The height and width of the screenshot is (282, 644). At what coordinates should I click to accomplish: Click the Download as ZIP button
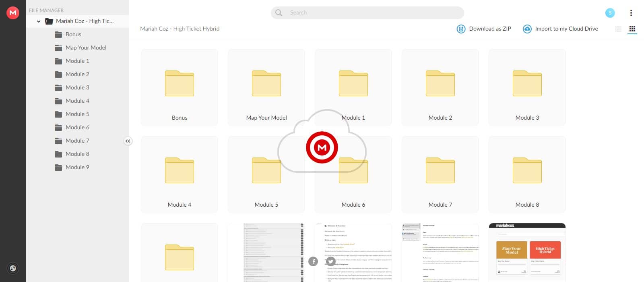[x=484, y=29]
